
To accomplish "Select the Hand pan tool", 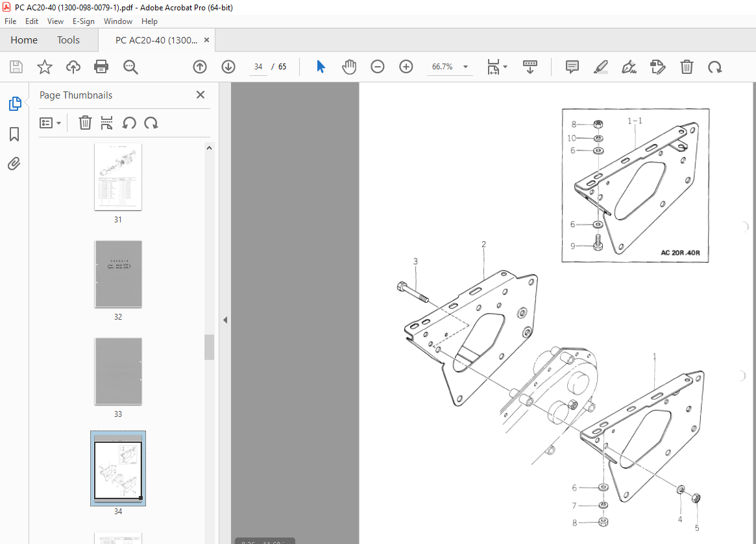I will point(349,67).
